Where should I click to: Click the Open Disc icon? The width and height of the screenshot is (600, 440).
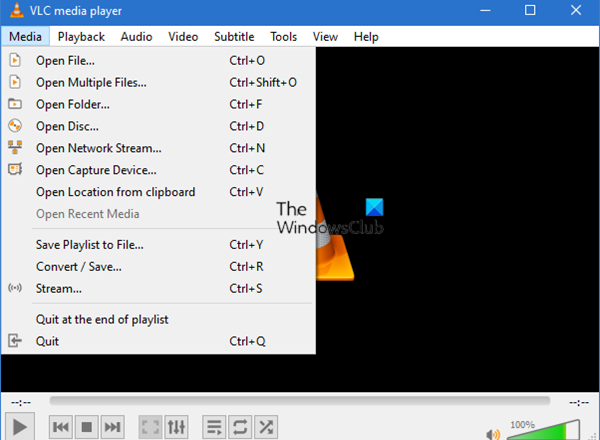click(x=15, y=125)
